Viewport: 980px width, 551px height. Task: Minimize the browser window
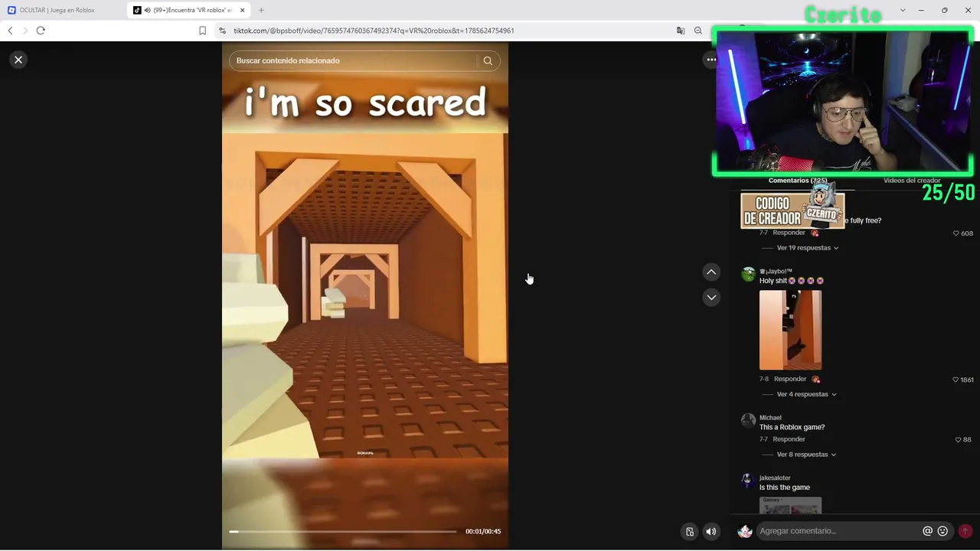pyautogui.click(x=921, y=10)
